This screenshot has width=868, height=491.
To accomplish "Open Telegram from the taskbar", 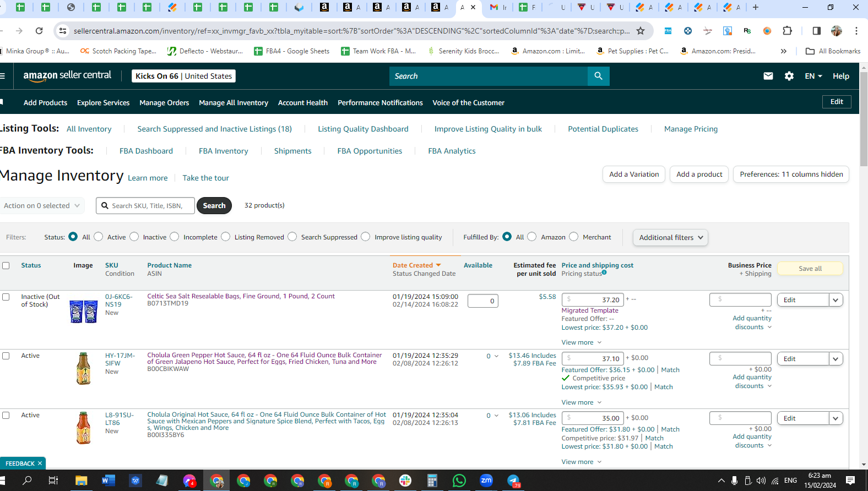I will tap(513, 481).
